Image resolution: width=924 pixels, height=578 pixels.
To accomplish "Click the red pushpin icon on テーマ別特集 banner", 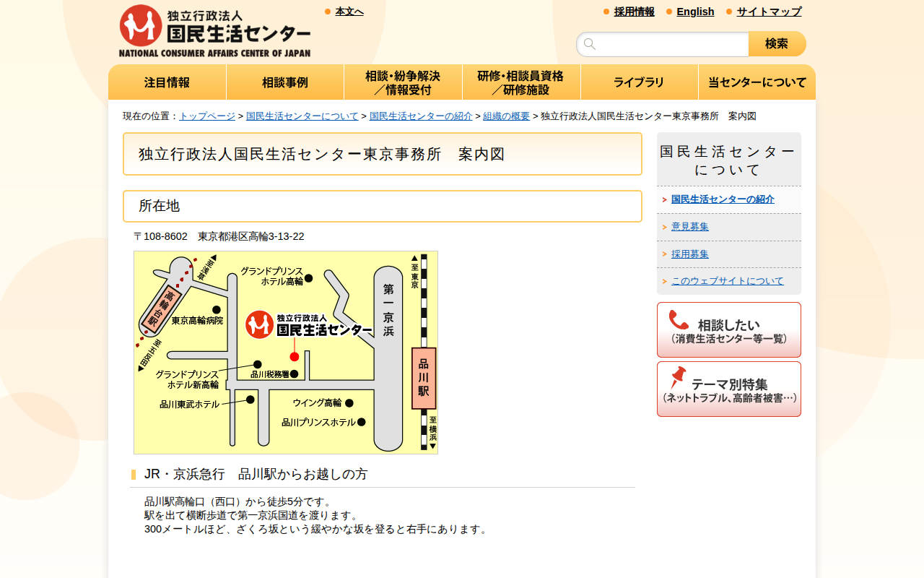I will [x=678, y=377].
